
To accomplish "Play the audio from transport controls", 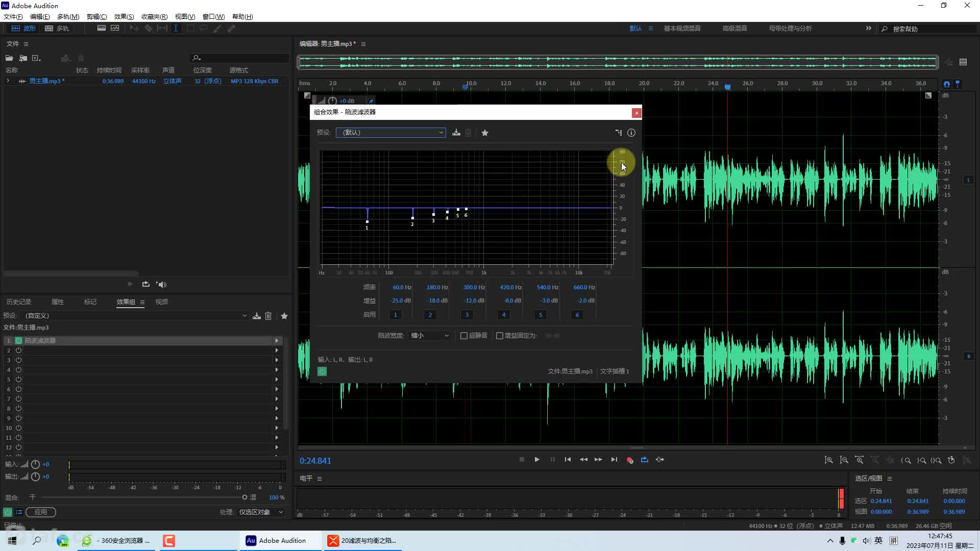I will tap(537, 460).
